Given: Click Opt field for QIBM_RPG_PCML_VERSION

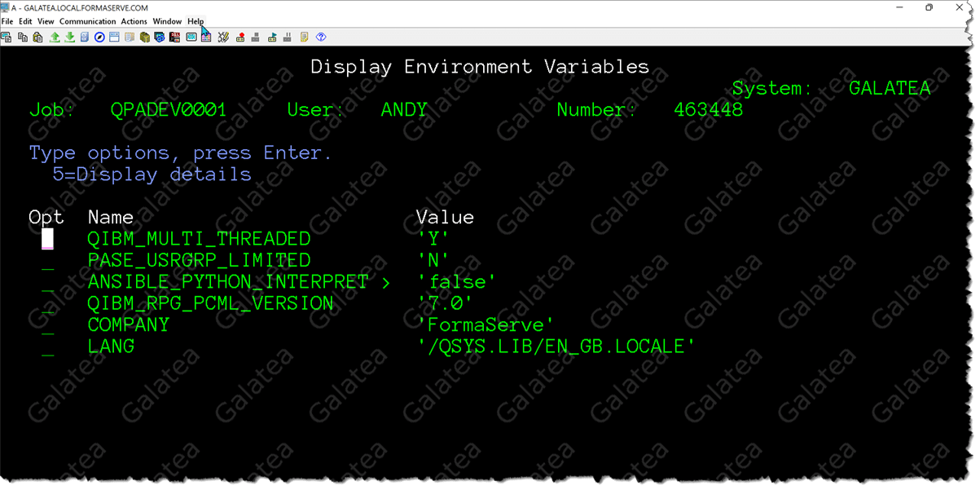Looking at the screenshot, I should coord(48,304).
